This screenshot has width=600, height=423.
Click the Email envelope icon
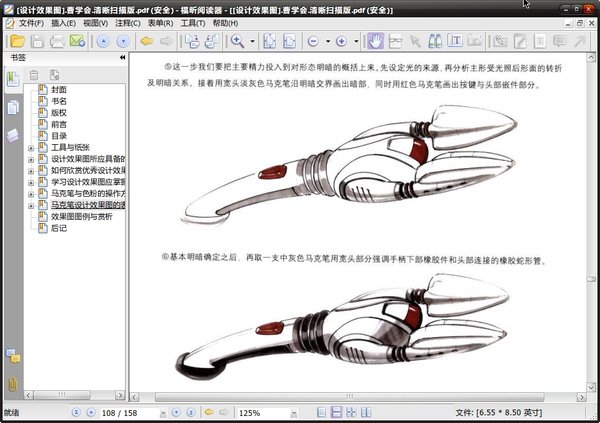(x=78, y=41)
